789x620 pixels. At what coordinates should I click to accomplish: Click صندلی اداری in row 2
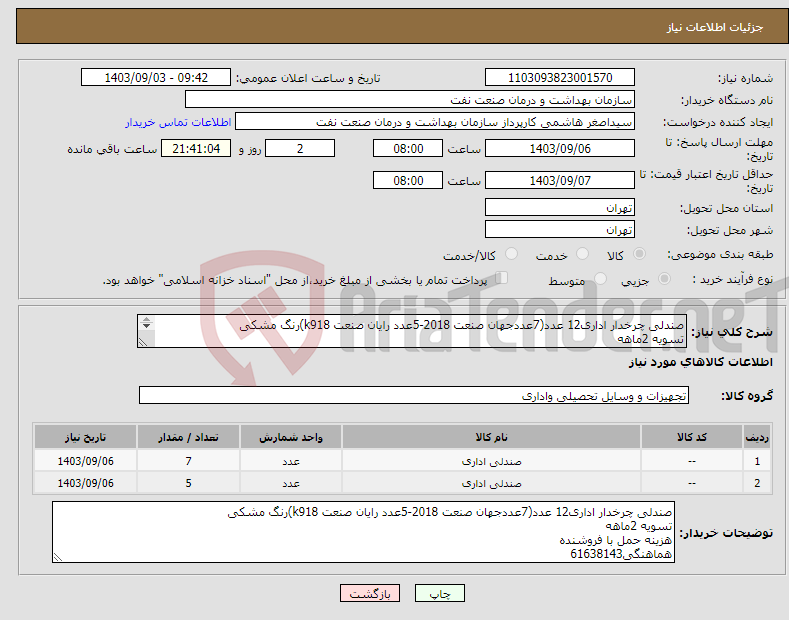491,483
